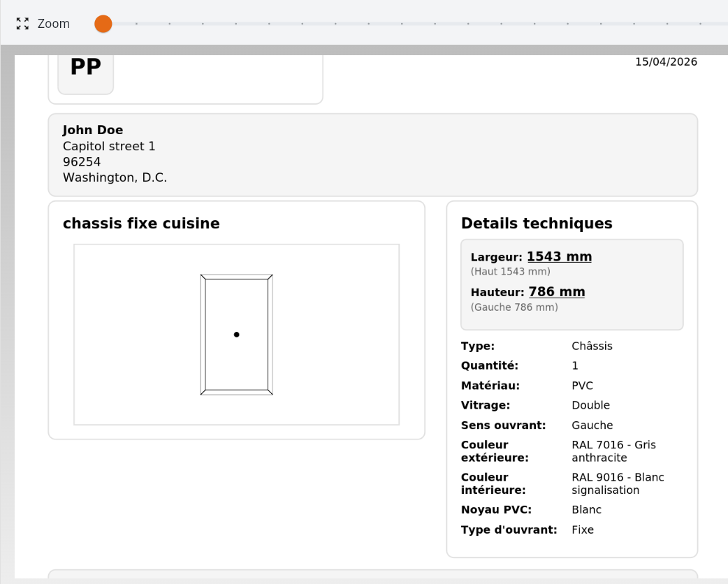Image resolution: width=728 pixels, height=584 pixels.
Task: Select the Details techniques heading
Action: pos(536,224)
